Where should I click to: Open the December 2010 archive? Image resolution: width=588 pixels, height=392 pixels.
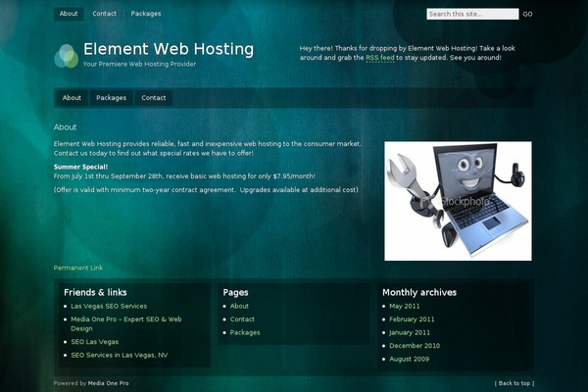pos(415,346)
